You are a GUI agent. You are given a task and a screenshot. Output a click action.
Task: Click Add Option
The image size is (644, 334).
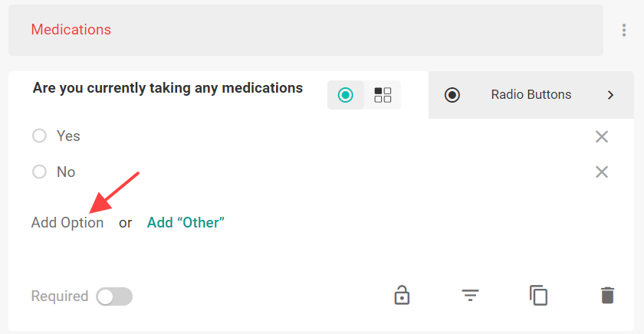click(67, 223)
